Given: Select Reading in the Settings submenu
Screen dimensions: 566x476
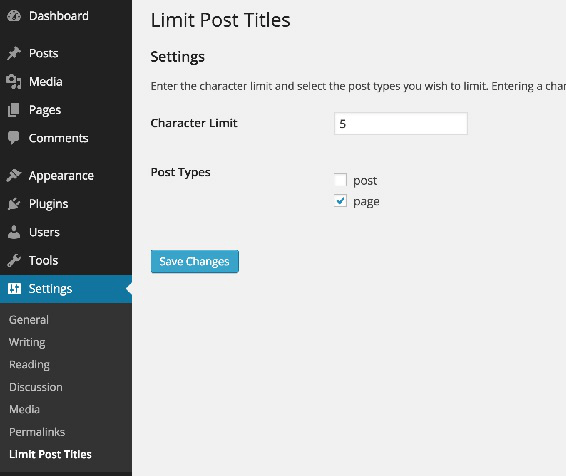Looking at the screenshot, I should coord(29,365).
